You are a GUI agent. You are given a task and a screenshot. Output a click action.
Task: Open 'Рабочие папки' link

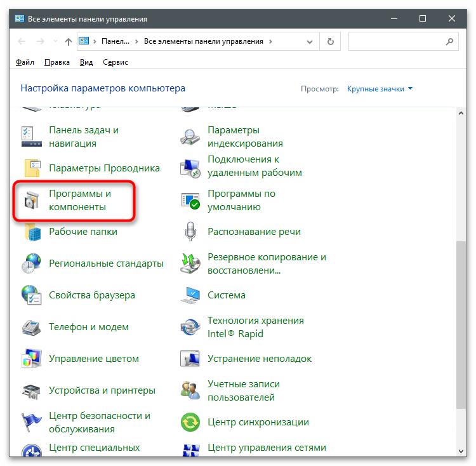pos(83,232)
